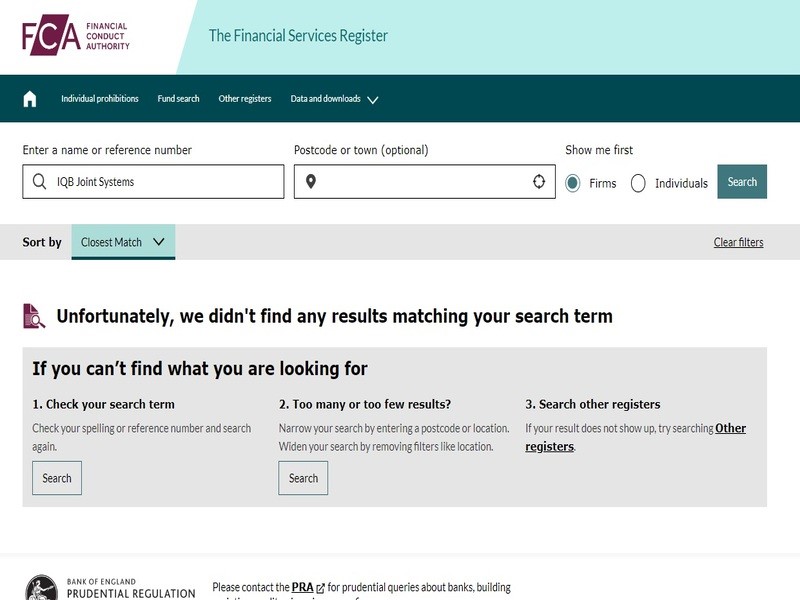Click the location pin icon

point(311,182)
